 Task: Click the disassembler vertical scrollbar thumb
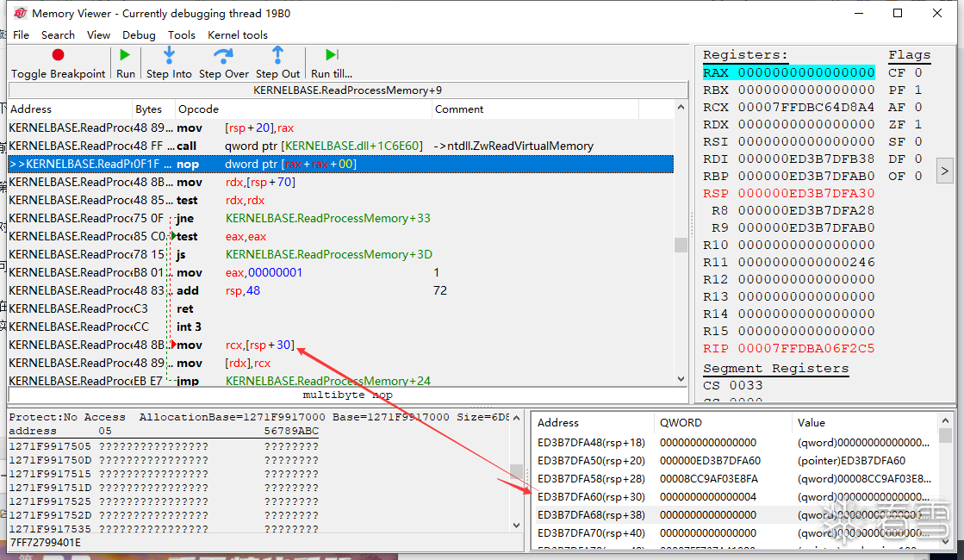point(681,245)
